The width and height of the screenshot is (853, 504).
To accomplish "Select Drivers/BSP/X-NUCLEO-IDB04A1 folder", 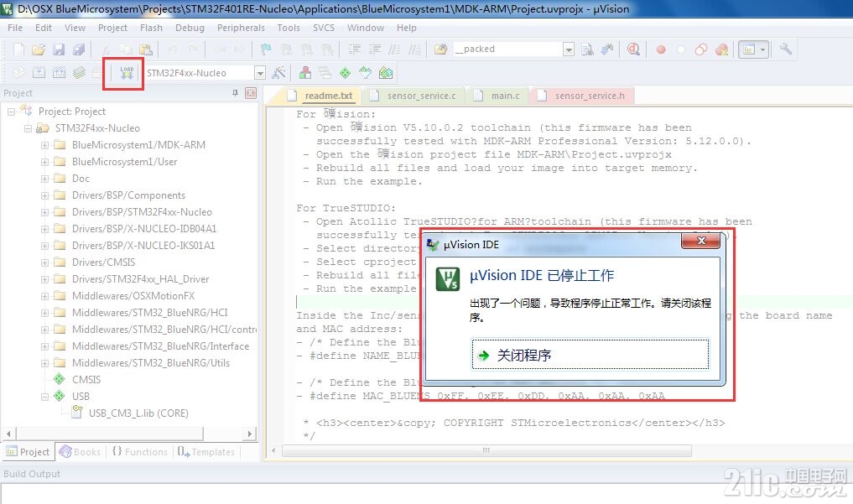I will [x=144, y=229].
